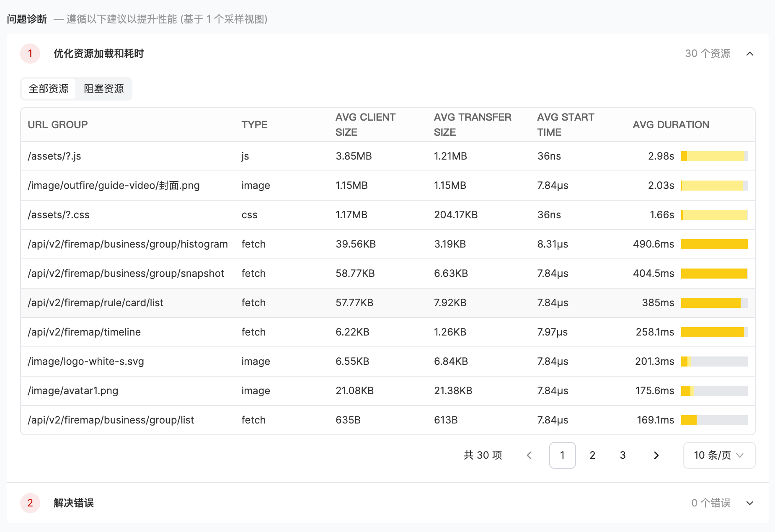Click the 问题诊断 title
The image size is (775, 532).
pos(27,19)
